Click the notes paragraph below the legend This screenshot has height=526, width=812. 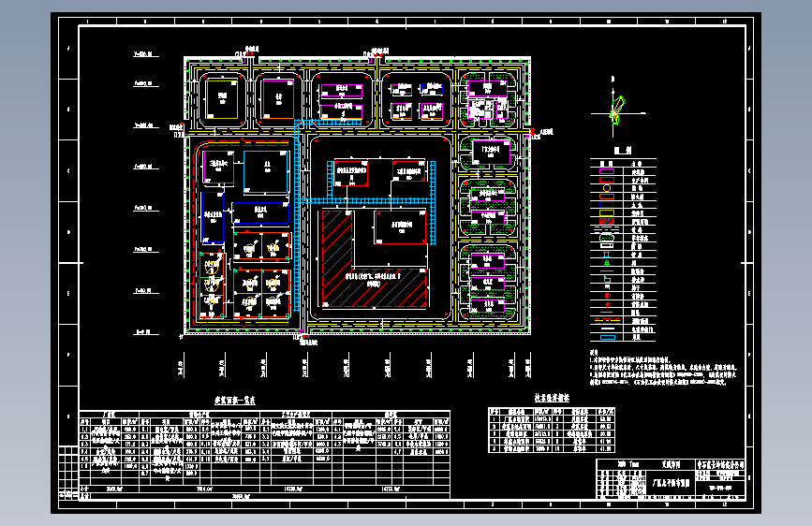coord(663,367)
